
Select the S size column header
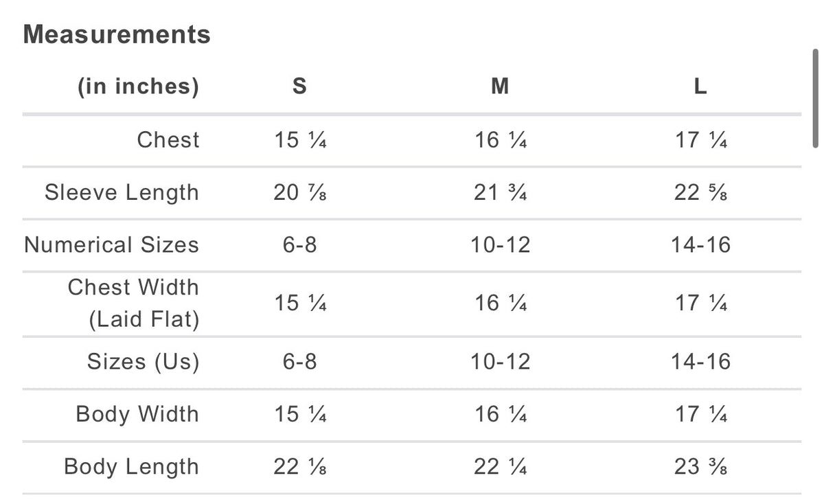[x=299, y=87]
